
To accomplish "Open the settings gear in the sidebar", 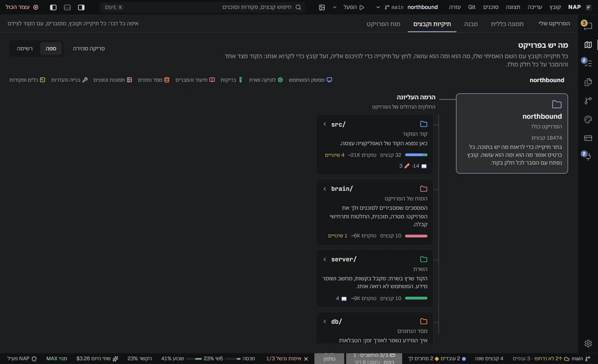I will click(x=588, y=343).
